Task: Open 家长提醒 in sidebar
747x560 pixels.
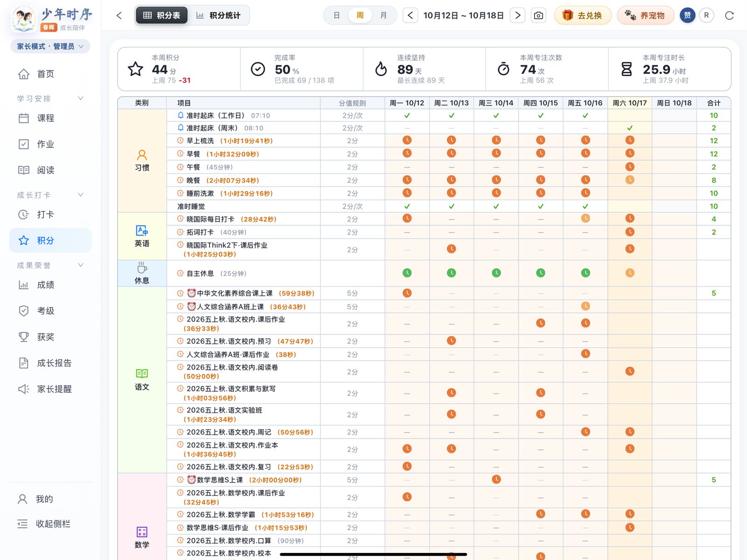Action: pos(50,389)
